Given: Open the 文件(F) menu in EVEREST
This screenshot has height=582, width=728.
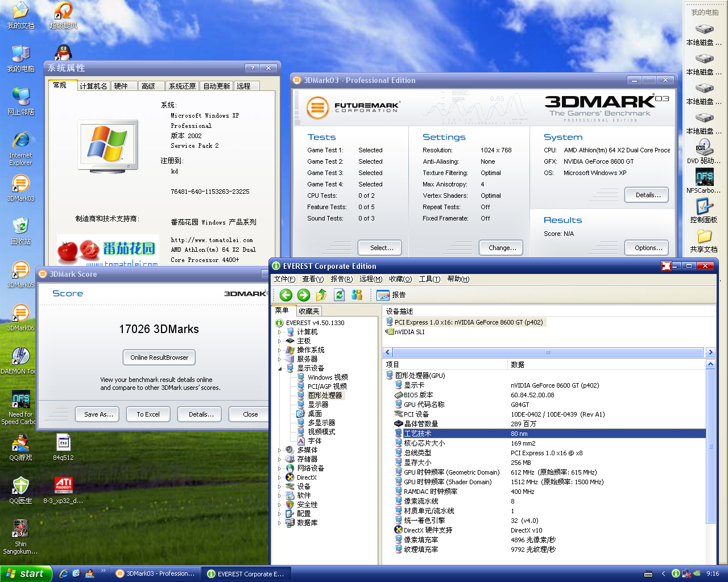Looking at the screenshot, I should (x=284, y=279).
